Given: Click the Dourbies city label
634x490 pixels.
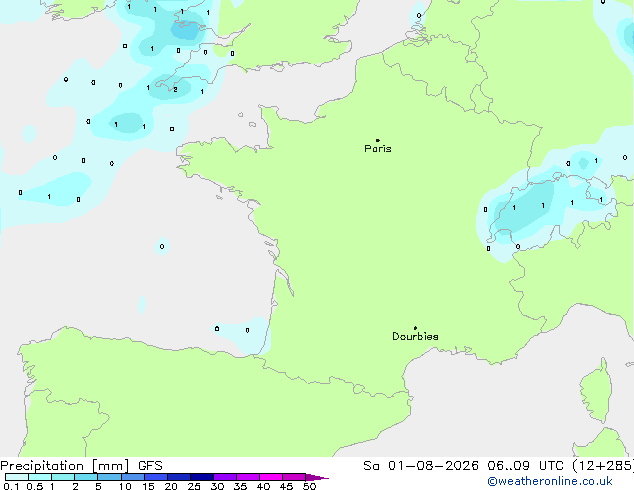Looking at the screenshot, I should tap(415, 336).
